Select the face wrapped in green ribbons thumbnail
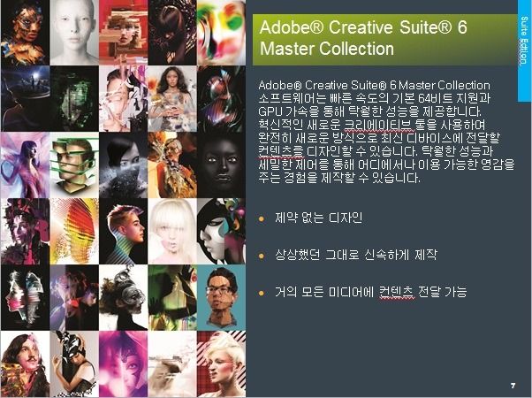The image size is (532, 398). pos(74,165)
